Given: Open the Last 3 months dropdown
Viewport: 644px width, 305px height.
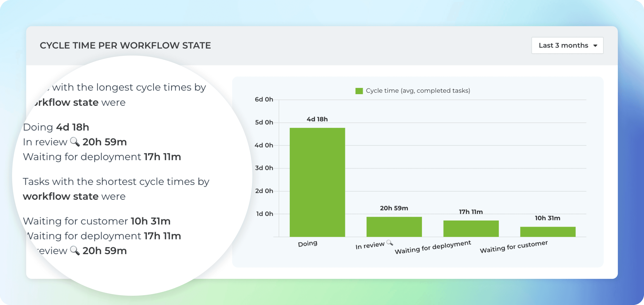Looking at the screenshot, I should (567, 45).
